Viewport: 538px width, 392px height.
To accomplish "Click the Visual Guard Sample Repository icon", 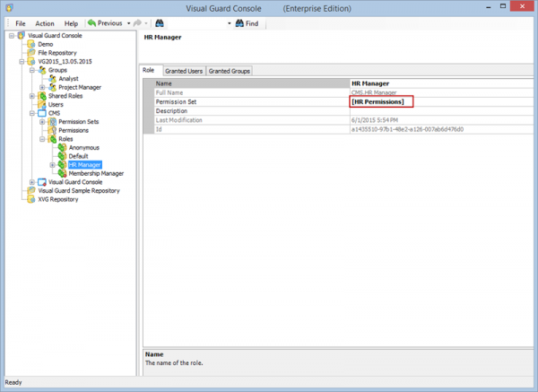I will coord(31,190).
